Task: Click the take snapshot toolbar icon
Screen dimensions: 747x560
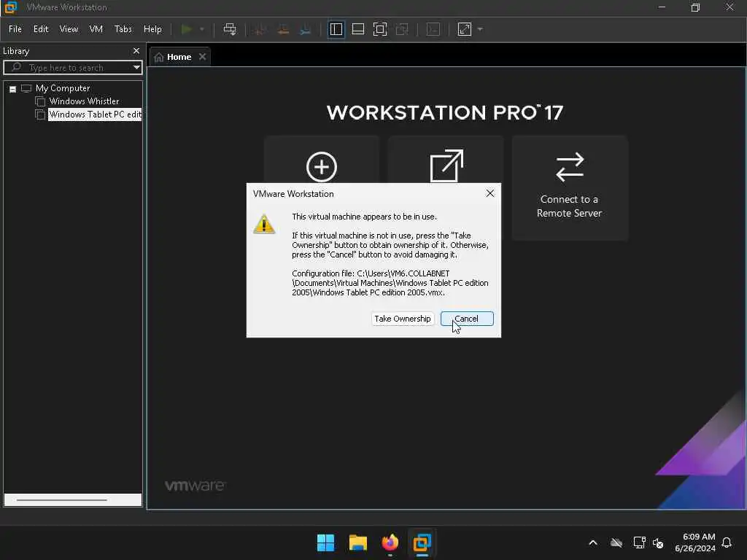Action: coord(260,29)
